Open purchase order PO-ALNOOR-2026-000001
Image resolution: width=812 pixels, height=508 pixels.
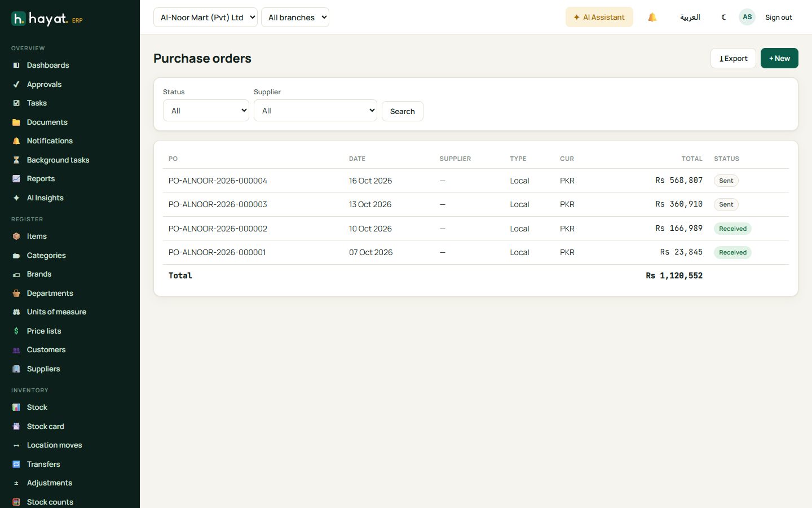217,252
